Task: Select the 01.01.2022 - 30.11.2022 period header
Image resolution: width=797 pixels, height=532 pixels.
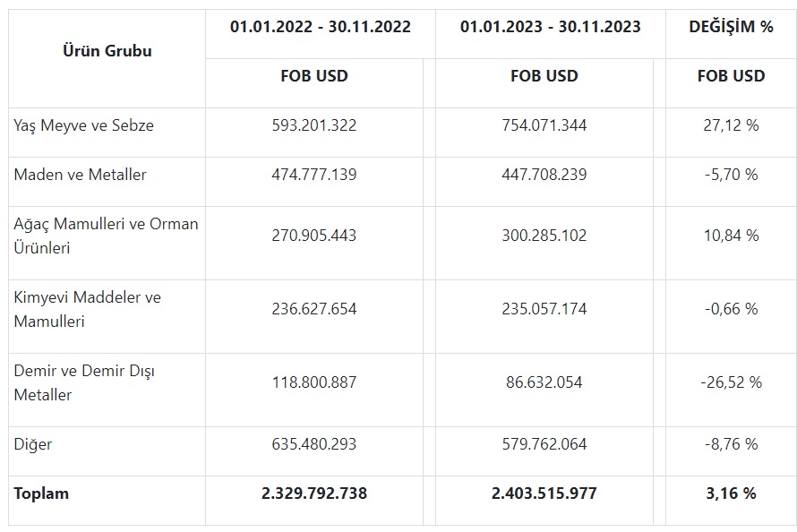Action: point(320,27)
